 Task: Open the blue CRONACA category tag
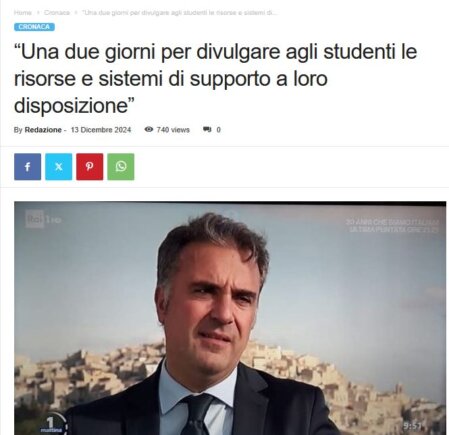tap(34, 27)
